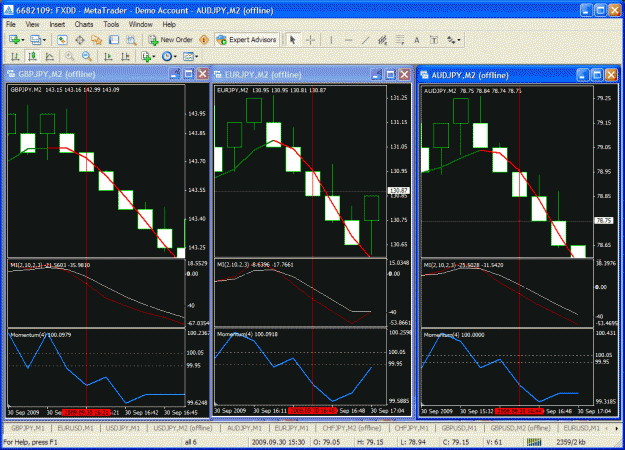The height and width of the screenshot is (450, 625).
Task: Click the Zoom Out magnifier icon
Action: [86, 57]
